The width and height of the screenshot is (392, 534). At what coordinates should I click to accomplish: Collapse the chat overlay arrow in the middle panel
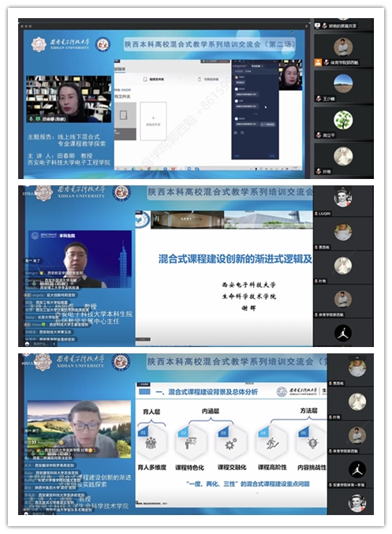(x=54, y=344)
